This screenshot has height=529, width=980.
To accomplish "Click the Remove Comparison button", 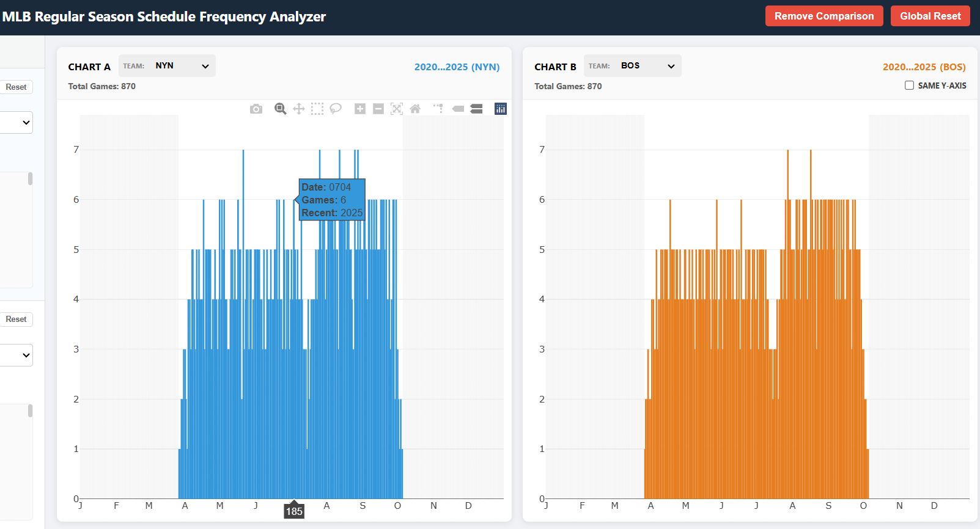I will tap(823, 16).
